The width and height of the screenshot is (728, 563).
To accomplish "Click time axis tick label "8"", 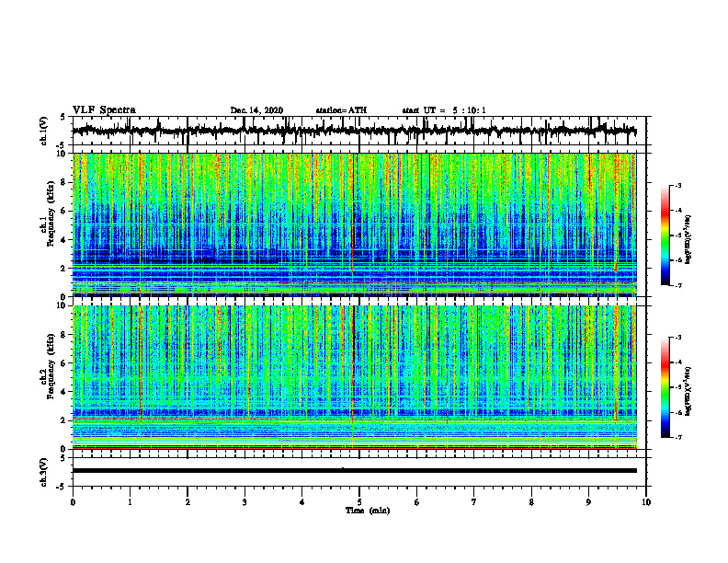I will [531, 502].
